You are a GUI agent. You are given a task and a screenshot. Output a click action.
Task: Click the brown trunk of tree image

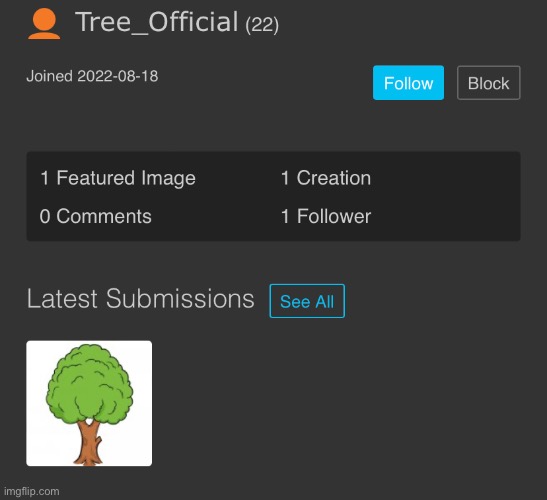pyautogui.click(x=89, y=443)
